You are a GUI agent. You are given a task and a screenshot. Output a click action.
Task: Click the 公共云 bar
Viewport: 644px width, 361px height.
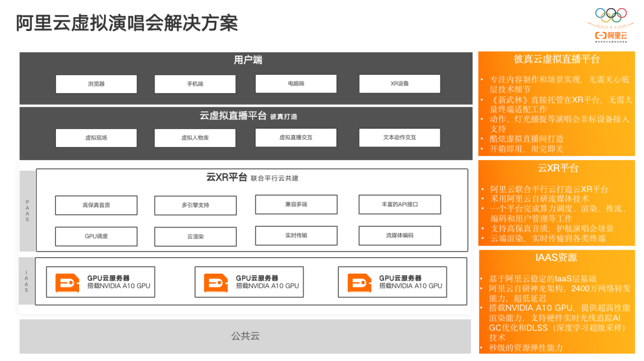click(x=245, y=336)
